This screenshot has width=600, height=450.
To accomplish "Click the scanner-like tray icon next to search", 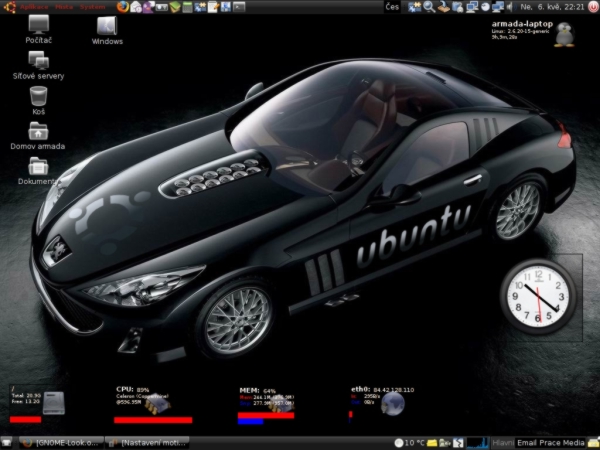I will tap(443, 7).
